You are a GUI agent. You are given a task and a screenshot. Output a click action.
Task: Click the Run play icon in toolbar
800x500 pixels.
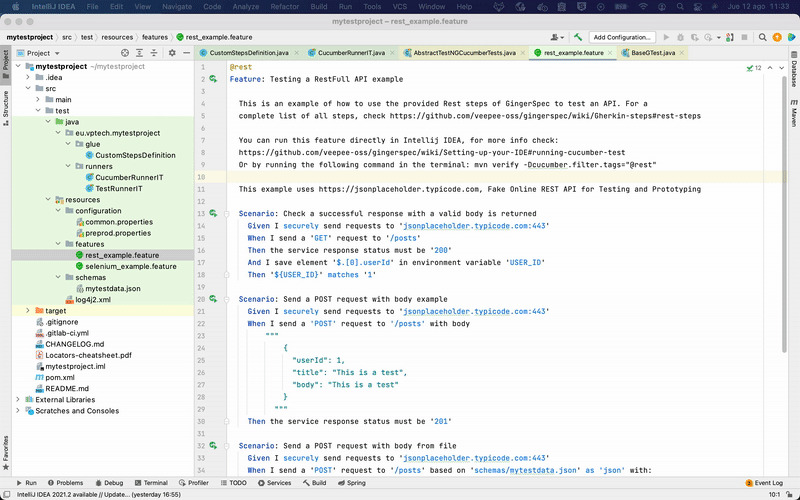point(666,37)
